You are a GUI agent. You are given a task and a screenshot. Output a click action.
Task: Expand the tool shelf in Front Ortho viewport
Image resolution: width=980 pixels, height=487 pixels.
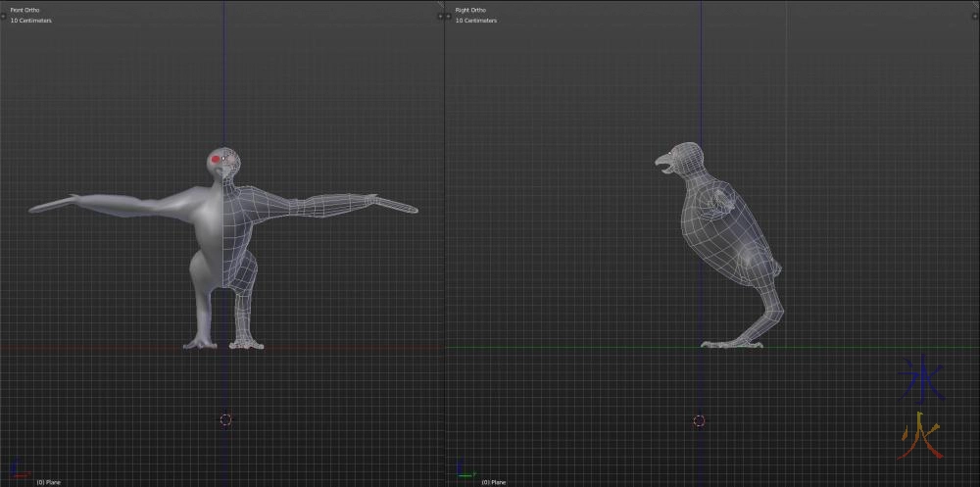[3, 17]
